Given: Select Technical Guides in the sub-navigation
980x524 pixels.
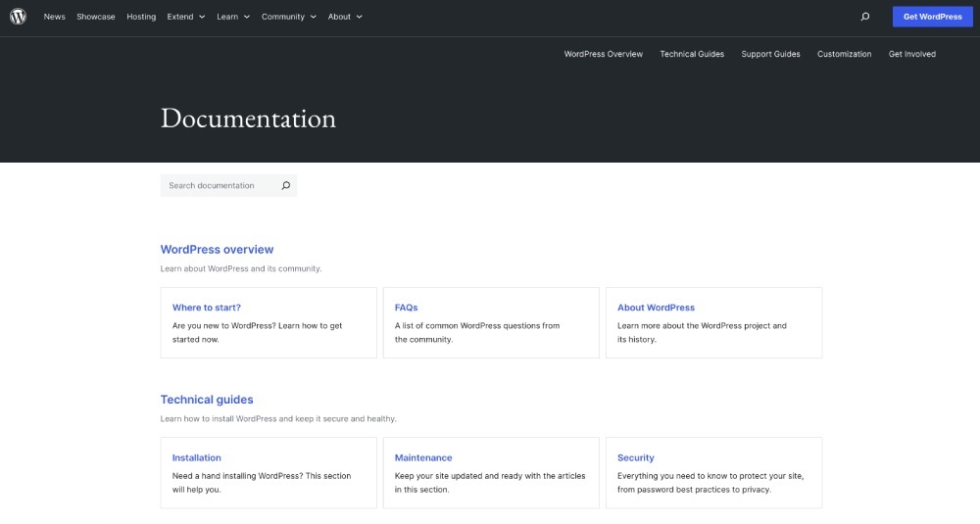Looking at the screenshot, I should [x=692, y=54].
